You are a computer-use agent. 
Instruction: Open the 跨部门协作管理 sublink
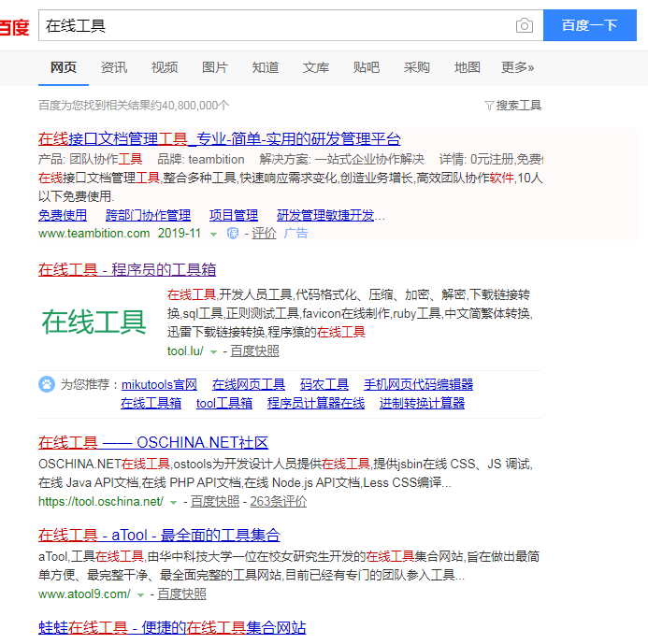pos(148,215)
